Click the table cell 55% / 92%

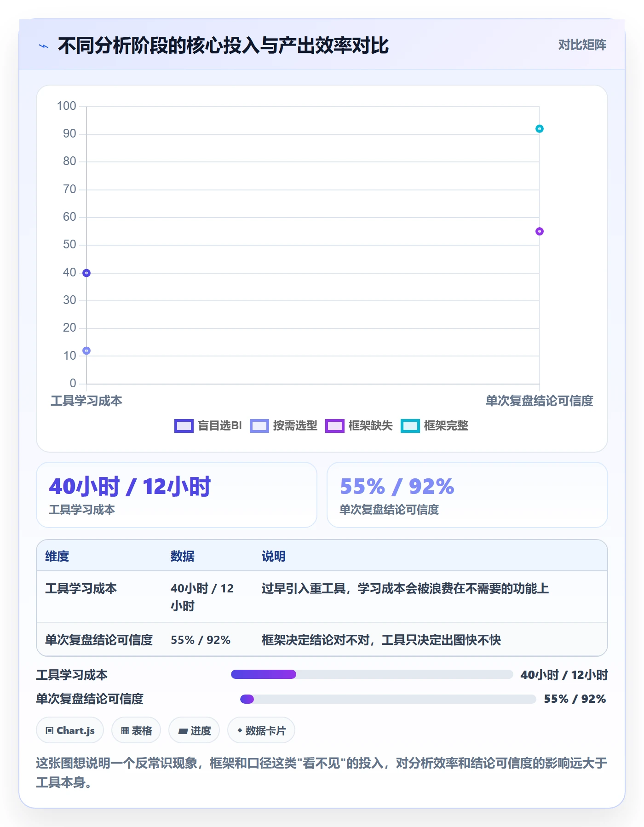point(201,640)
